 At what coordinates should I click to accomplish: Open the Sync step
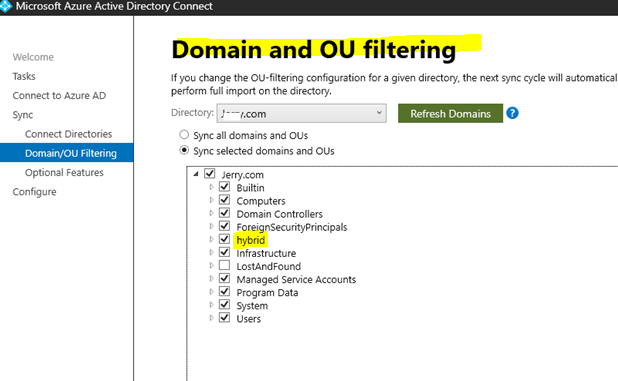pyautogui.click(x=23, y=115)
